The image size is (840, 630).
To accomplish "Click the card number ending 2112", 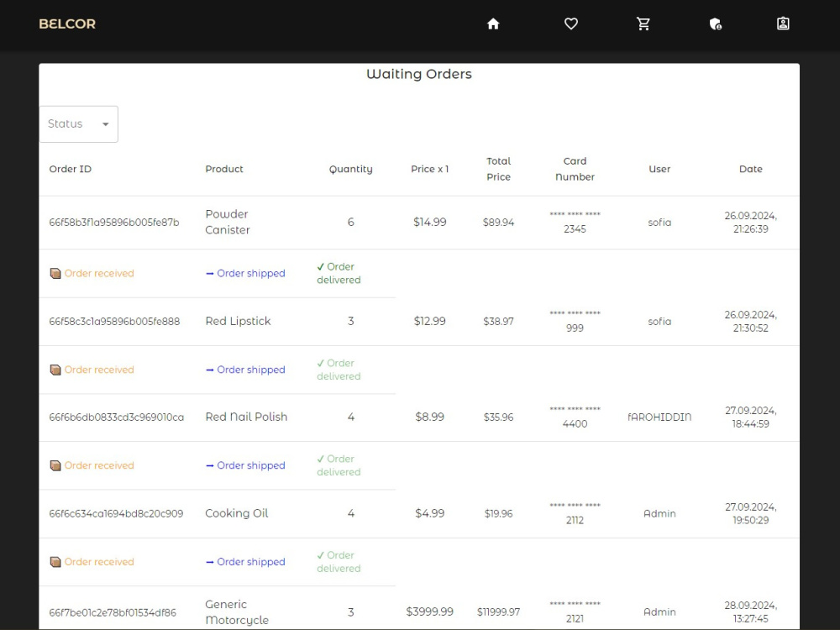I will 575,513.
